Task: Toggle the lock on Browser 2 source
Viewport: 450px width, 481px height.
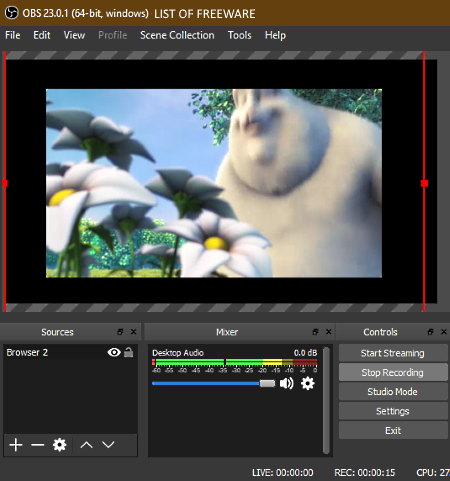Action: [129, 352]
